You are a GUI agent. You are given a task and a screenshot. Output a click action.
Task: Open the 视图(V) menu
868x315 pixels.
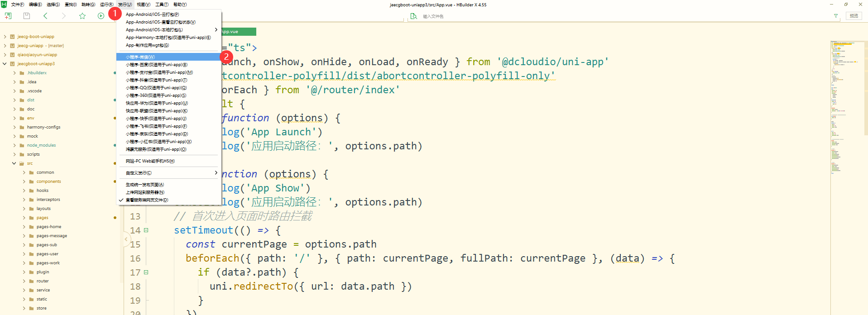coord(144,5)
